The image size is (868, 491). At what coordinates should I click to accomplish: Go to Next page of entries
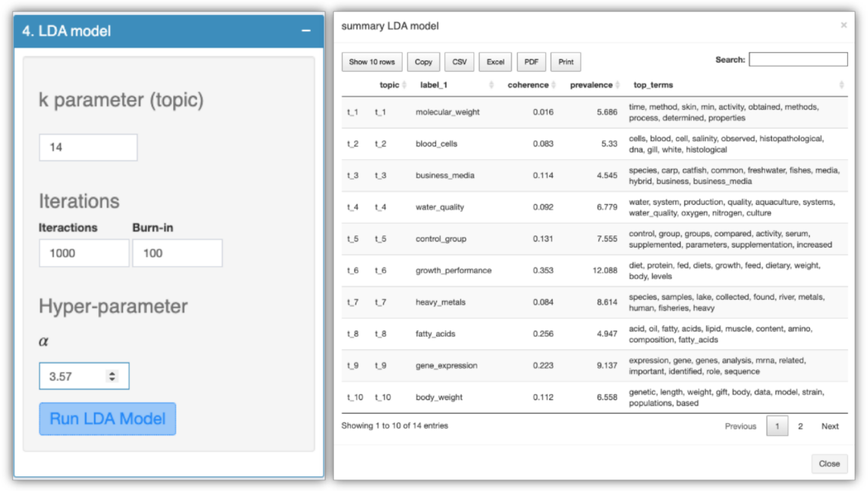tap(830, 426)
